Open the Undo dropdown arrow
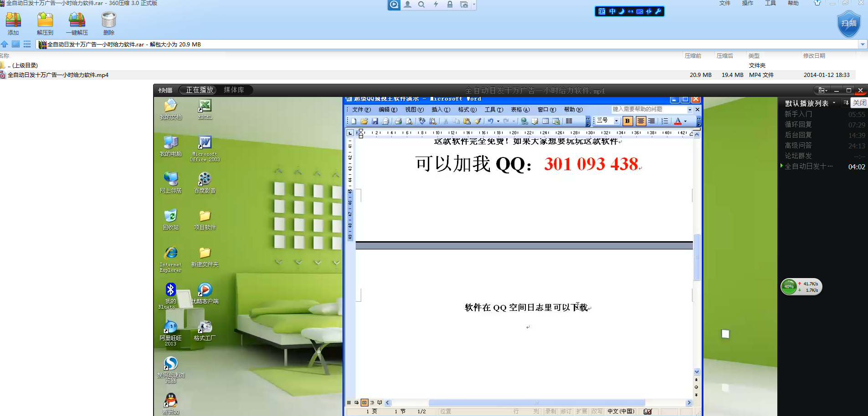This screenshot has height=416, width=868. tap(498, 121)
